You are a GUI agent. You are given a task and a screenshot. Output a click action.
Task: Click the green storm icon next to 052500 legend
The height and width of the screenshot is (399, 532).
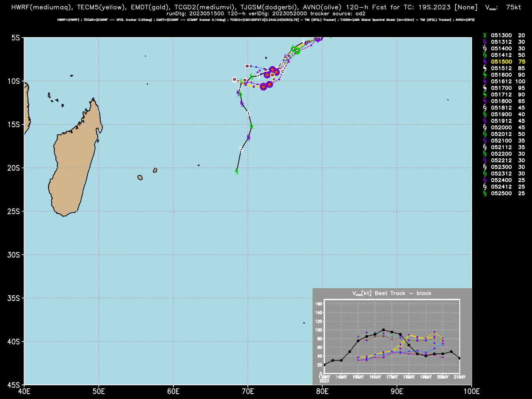(485, 193)
